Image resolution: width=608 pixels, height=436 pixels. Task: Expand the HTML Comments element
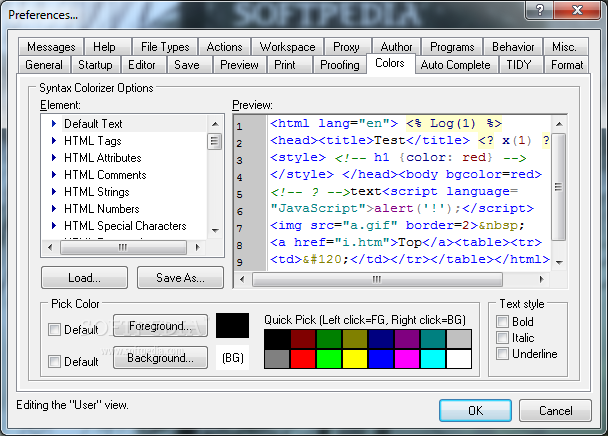coord(54,175)
